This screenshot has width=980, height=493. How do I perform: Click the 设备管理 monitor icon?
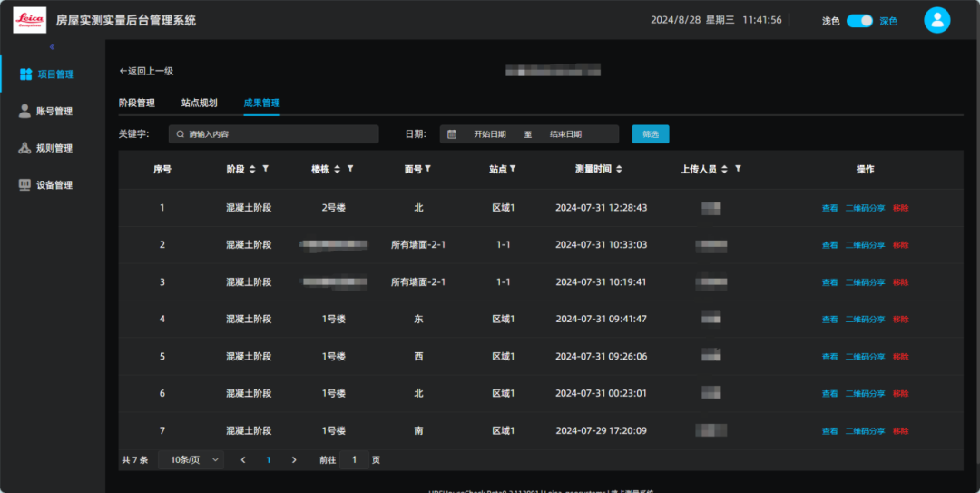point(24,185)
